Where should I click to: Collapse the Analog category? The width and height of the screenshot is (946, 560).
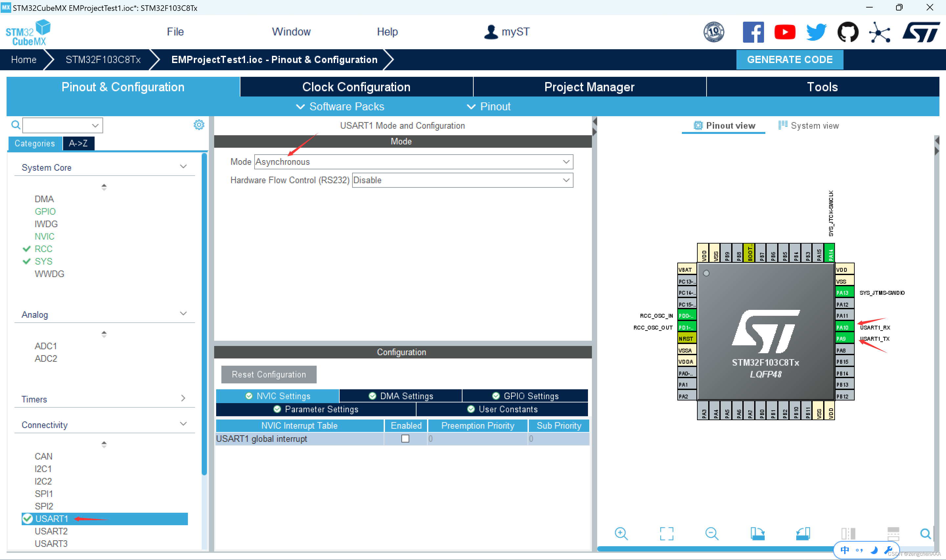[x=183, y=313]
